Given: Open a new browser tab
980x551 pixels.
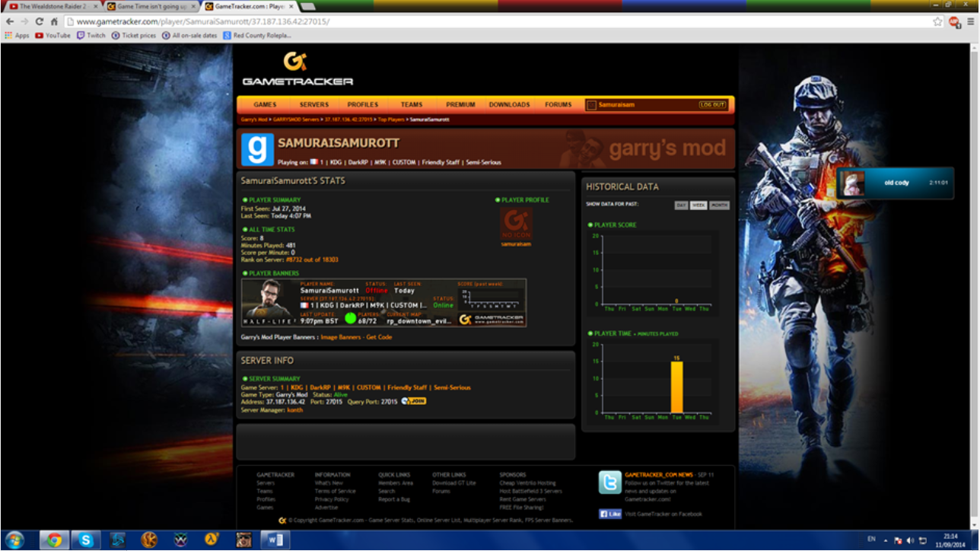Looking at the screenshot, I should [x=309, y=6].
